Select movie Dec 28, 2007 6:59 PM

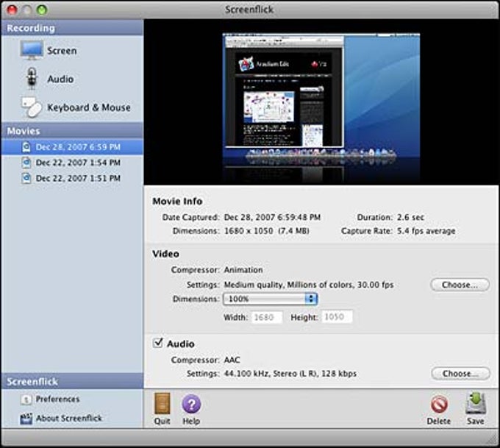click(72, 147)
